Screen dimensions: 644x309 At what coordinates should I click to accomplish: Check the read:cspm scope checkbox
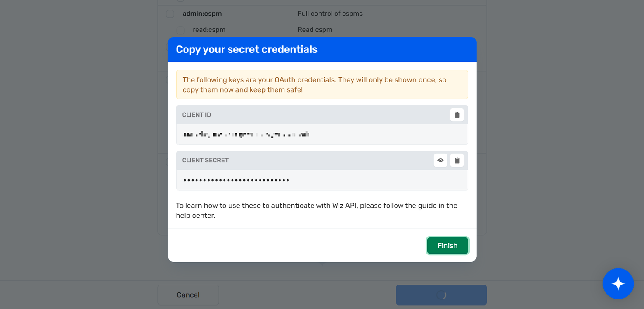180,30
